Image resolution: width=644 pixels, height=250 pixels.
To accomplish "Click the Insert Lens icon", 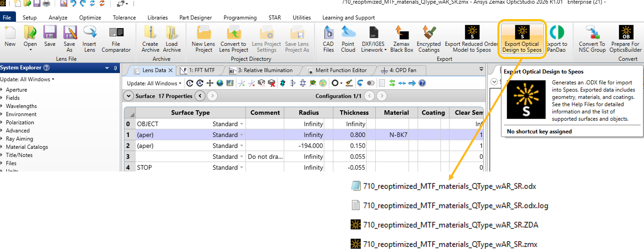I will 89,38.
